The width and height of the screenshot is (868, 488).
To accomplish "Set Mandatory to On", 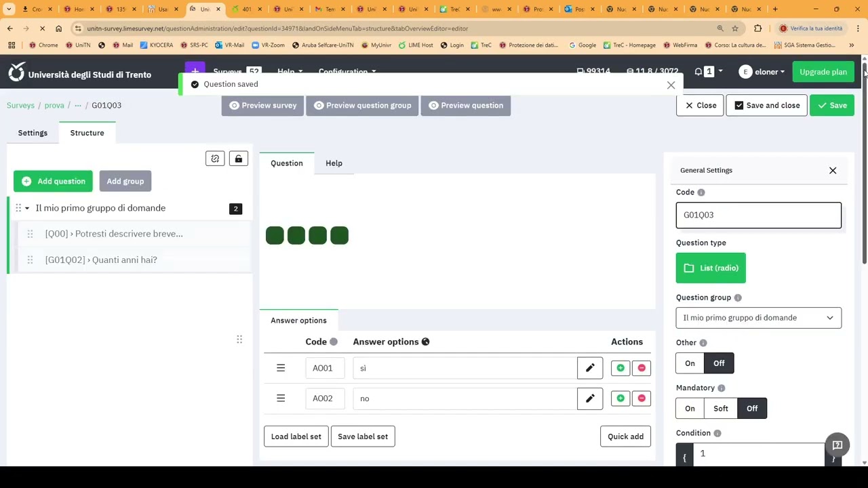I will pyautogui.click(x=690, y=409).
